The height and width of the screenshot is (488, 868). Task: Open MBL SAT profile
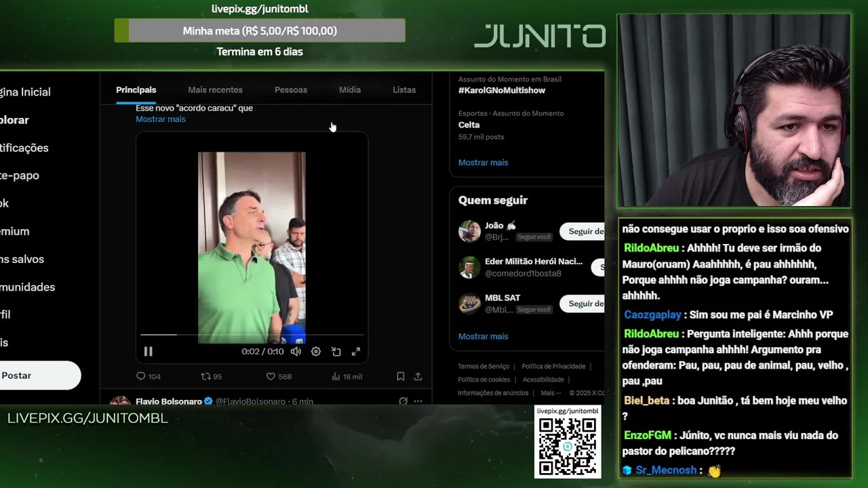[x=502, y=298]
